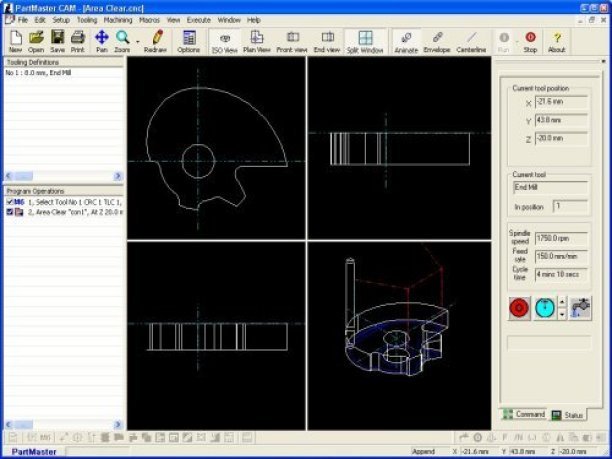
Task: Click the Z tool position field
Action: click(561, 139)
